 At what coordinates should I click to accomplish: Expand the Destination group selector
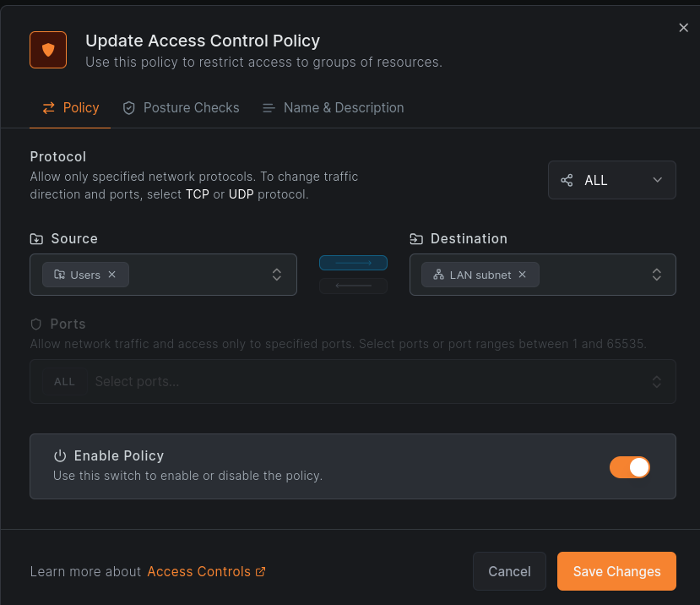click(x=656, y=275)
